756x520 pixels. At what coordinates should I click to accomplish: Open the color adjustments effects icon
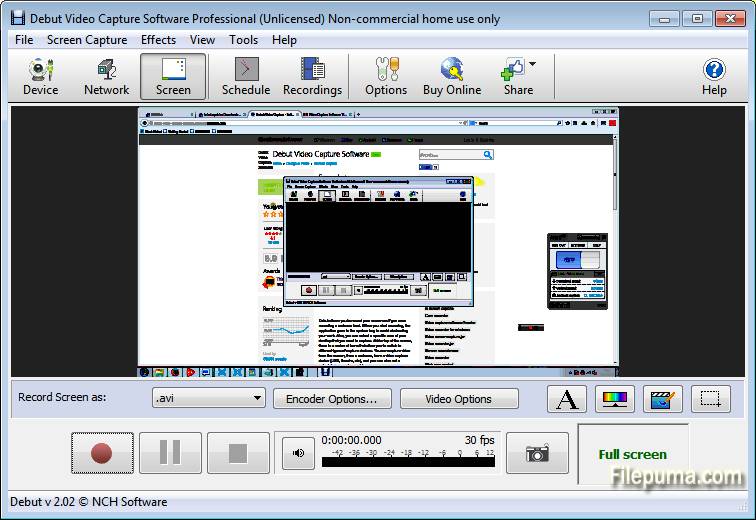pos(615,399)
